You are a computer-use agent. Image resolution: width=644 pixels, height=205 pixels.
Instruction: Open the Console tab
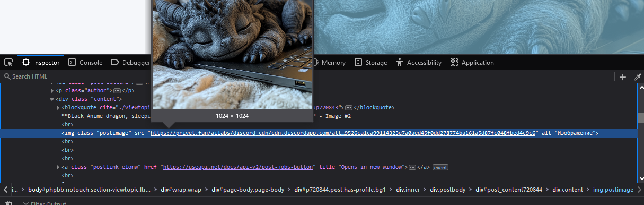coord(85,62)
